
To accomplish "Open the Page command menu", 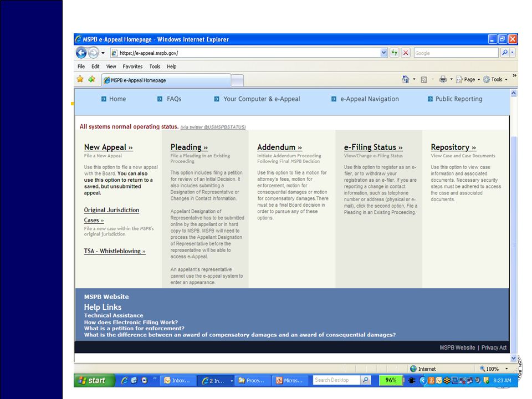I will [468, 79].
